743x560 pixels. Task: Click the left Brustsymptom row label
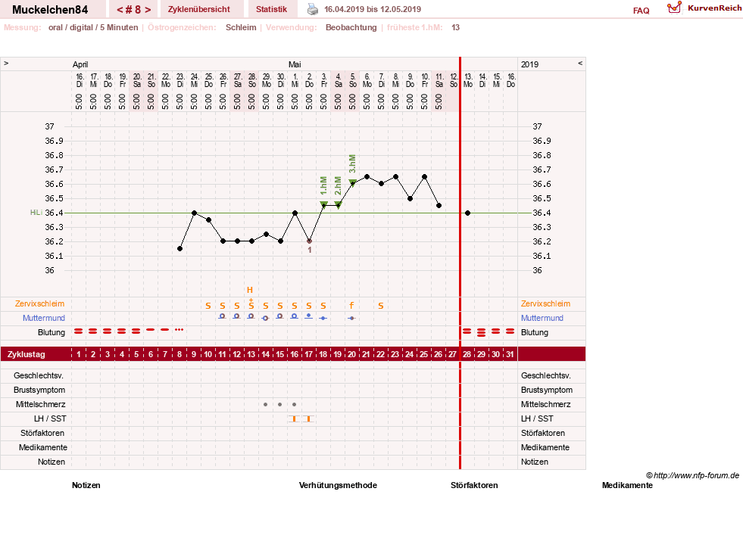click(x=39, y=390)
